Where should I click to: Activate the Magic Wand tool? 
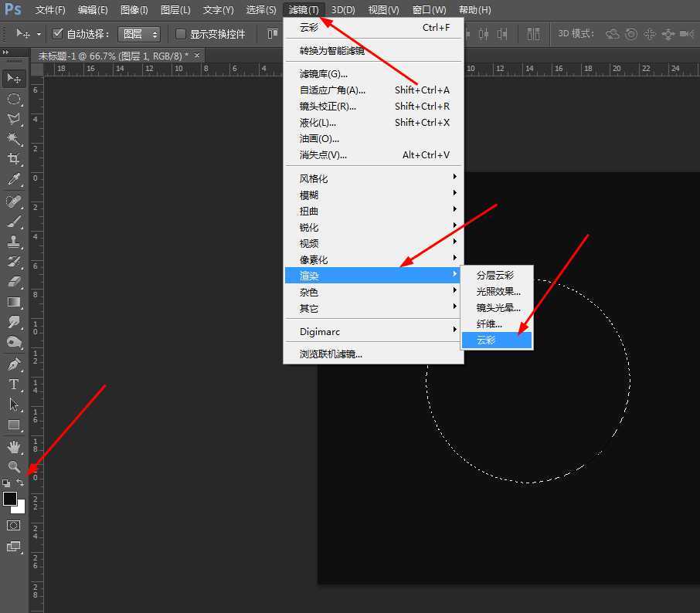click(14, 139)
